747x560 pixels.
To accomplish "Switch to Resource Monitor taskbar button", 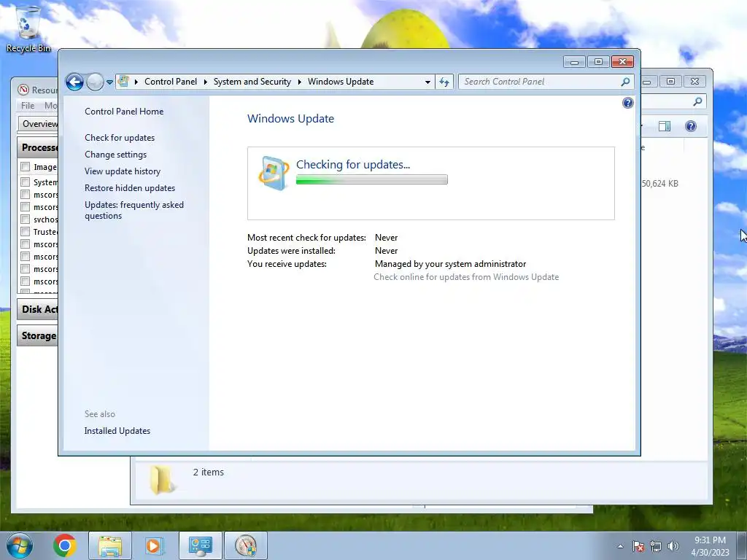I will click(246, 545).
